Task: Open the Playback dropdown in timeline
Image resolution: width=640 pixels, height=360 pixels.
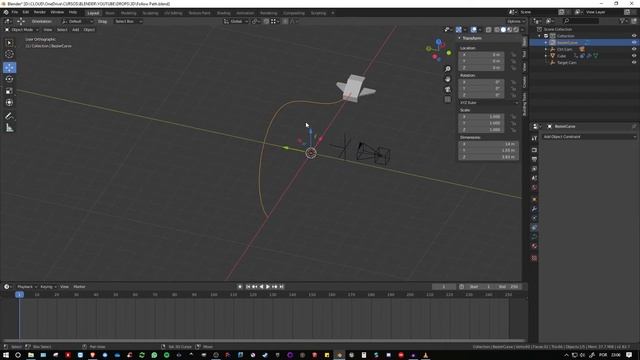Action: click(x=27, y=287)
